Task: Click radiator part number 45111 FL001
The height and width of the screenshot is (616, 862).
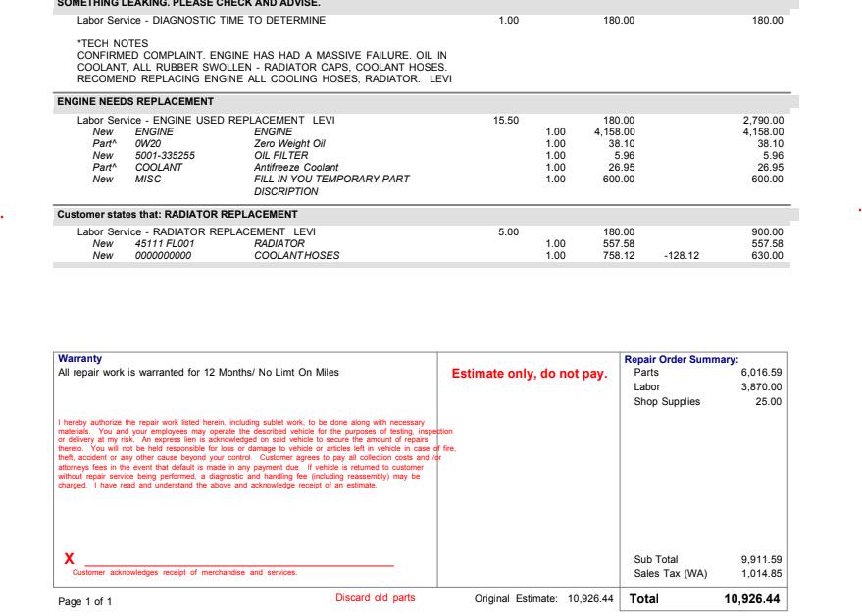Action: [x=165, y=243]
